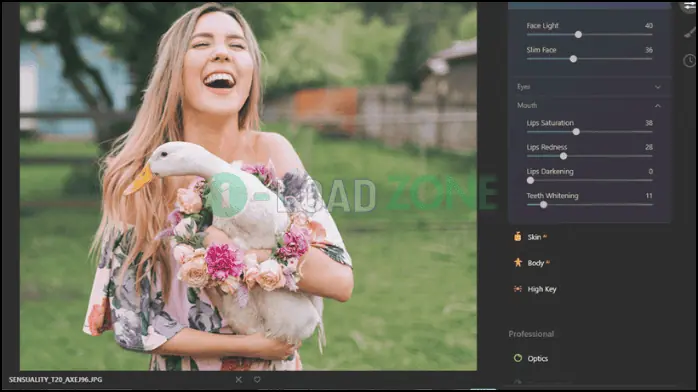Click the Lips Saturation value 38
This screenshot has height=392, width=698.
point(649,123)
